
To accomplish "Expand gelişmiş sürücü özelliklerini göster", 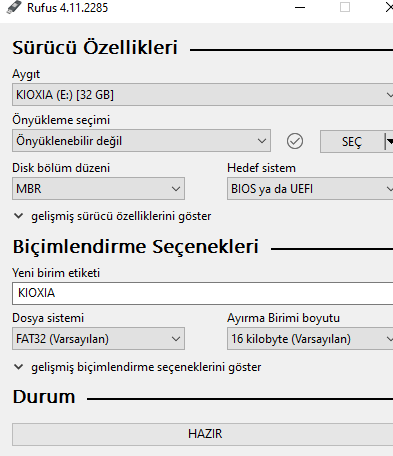I will point(113,216).
